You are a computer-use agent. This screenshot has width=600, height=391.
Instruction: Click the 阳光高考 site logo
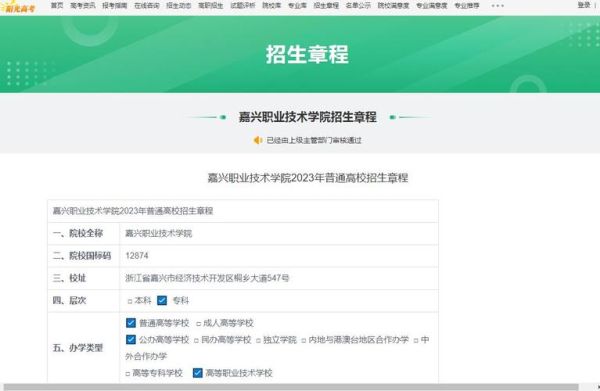(x=18, y=7)
